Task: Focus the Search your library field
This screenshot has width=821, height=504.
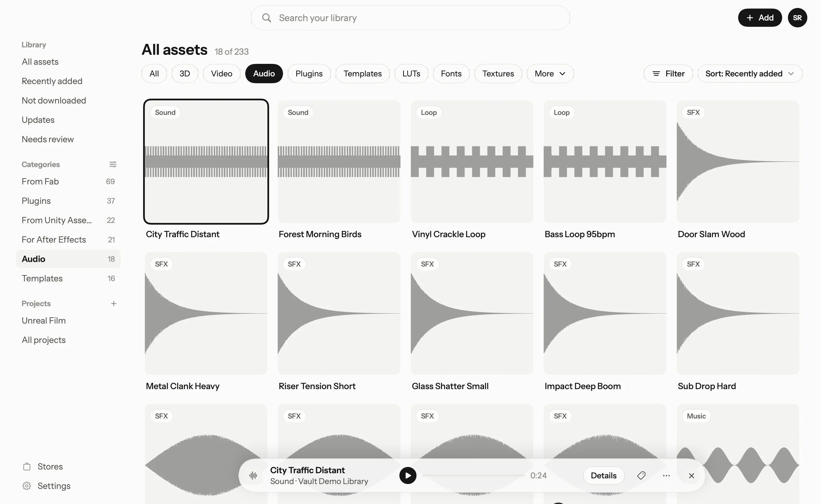Action: (x=410, y=18)
